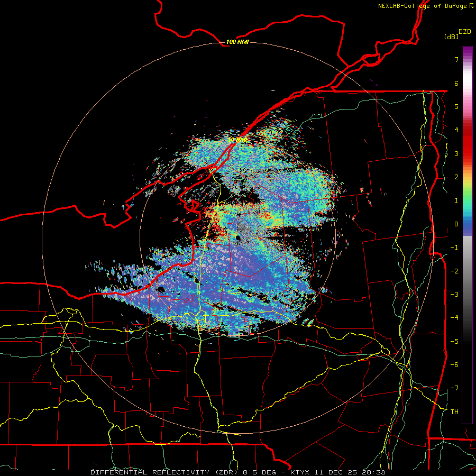The width and height of the screenshot is (476, 476).
Task: Click the "0.5 DEG" elevation angle text
Action: (259, 472)
